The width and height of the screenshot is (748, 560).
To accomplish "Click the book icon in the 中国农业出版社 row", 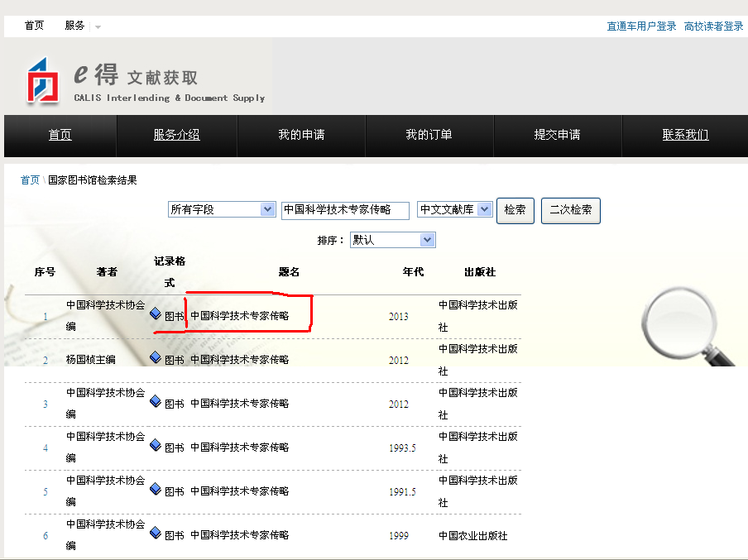I will coord(156,533).
